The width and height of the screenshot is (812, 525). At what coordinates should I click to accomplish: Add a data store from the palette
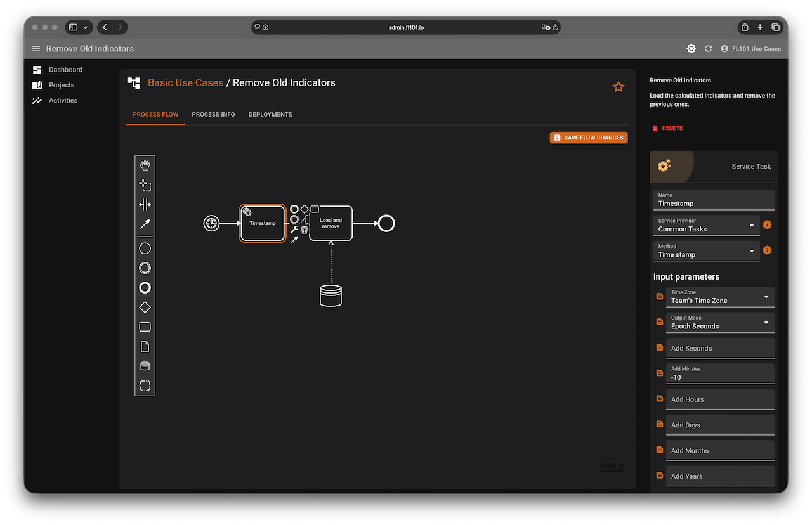145,366
